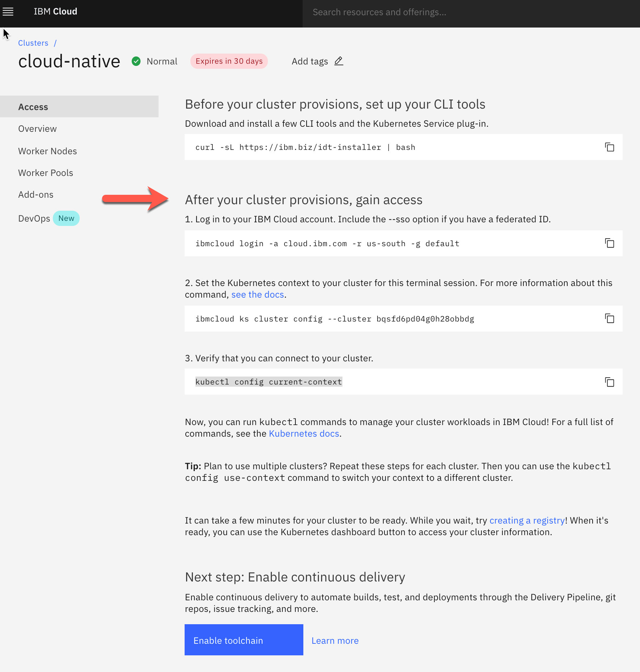Open the Overview section

point(37,129)
